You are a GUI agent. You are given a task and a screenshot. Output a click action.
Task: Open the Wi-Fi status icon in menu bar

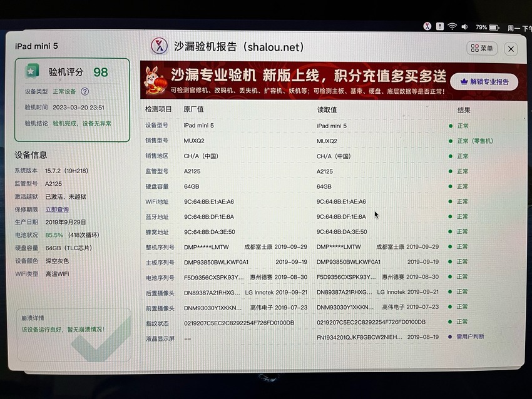point(452,26)
